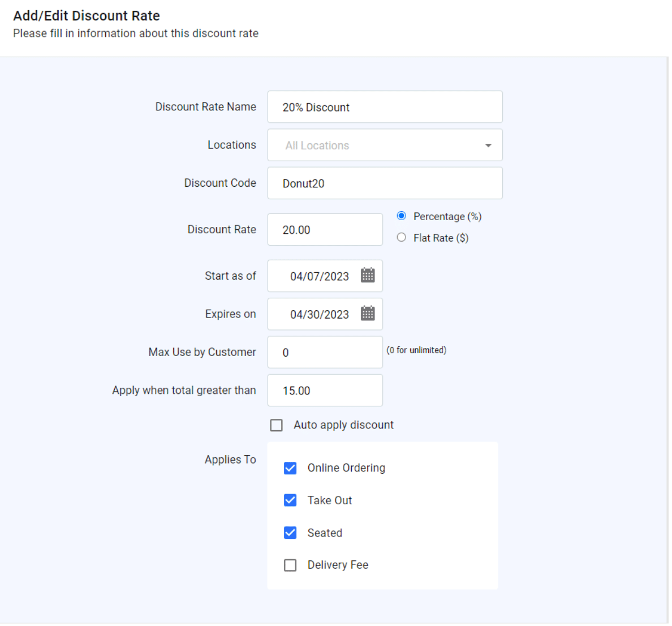The image size is (672, 626).
Task: Click the Add/Edit Discount Rate heading
Action: pos(87,16)
